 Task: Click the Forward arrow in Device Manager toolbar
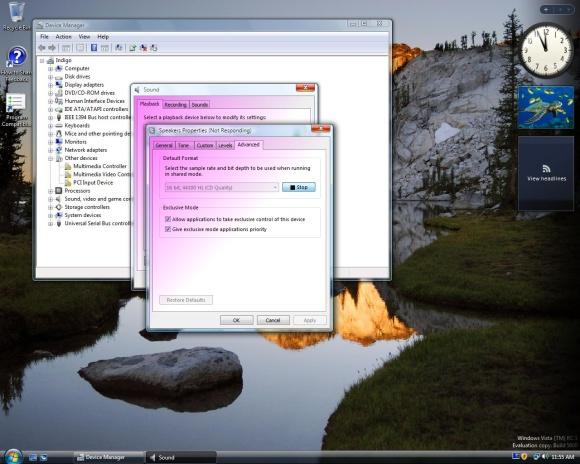pos(52,48)
